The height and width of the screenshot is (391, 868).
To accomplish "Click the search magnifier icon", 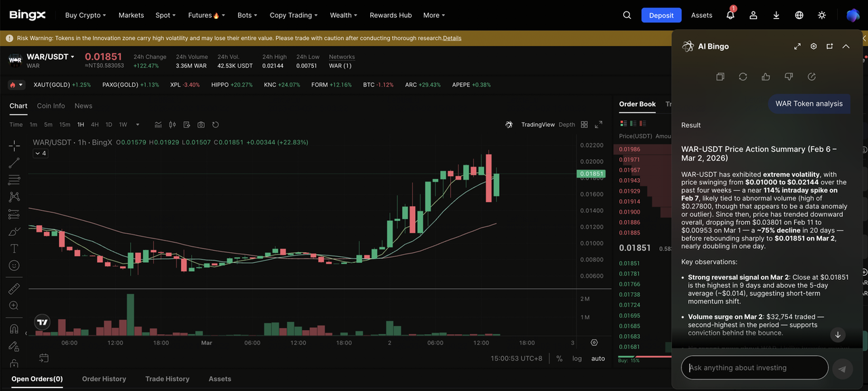I will [x=627, y=15].
